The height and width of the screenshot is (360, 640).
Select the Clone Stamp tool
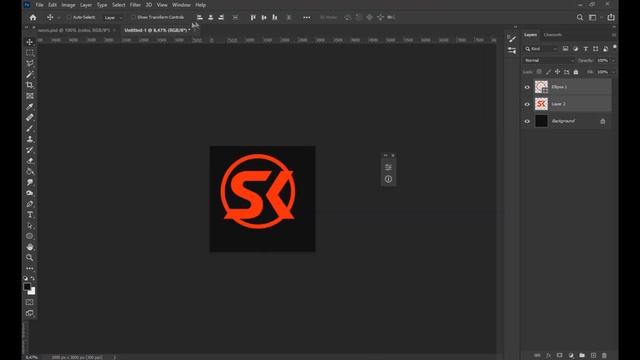[x=30, y=139]
